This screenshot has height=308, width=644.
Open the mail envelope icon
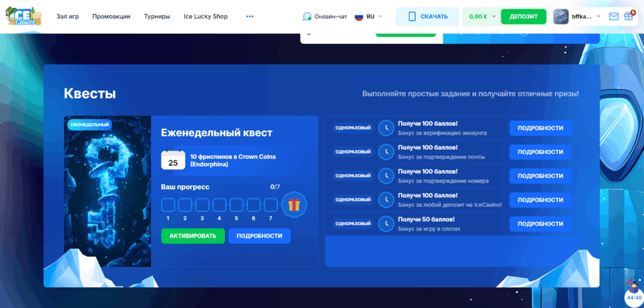(x=614, y=17)
